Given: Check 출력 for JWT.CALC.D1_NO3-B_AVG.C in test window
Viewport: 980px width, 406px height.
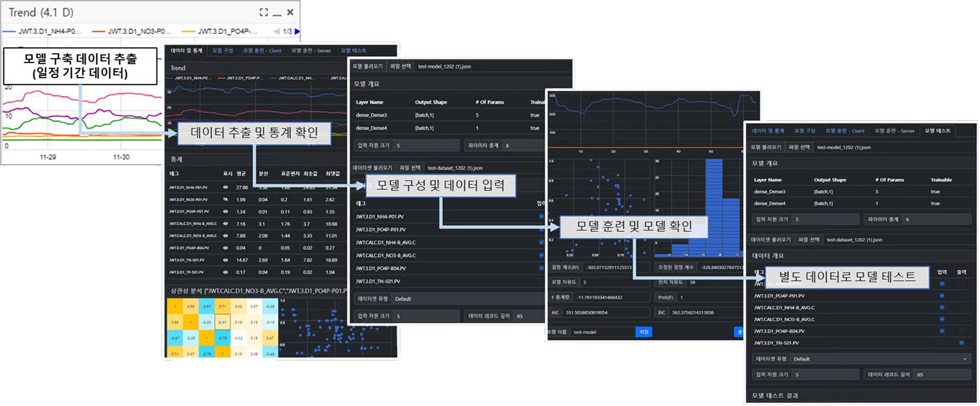Looking at the screenshot, I should [x=962, y=319].
